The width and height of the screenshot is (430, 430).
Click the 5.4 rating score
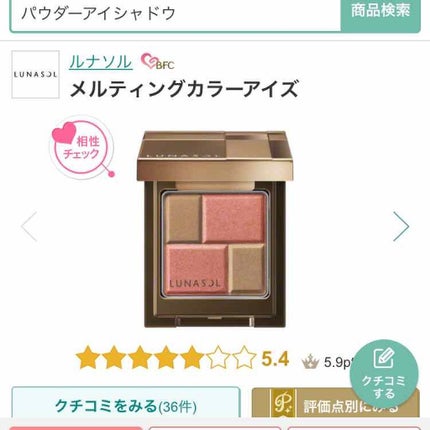tap(275, 359)
